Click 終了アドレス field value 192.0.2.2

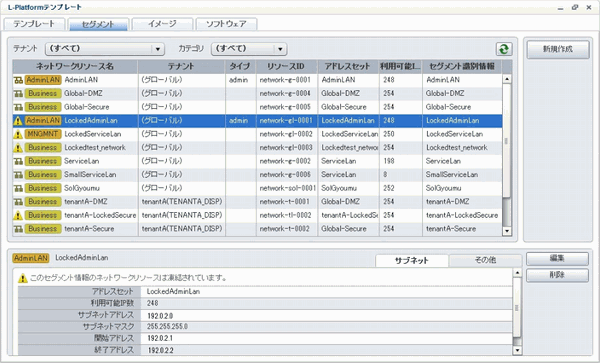160,350
